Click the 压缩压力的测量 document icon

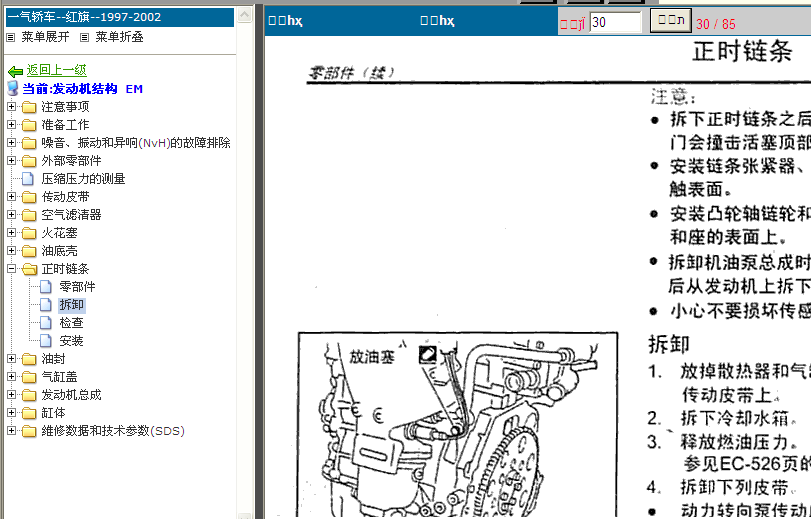(28, 179)
